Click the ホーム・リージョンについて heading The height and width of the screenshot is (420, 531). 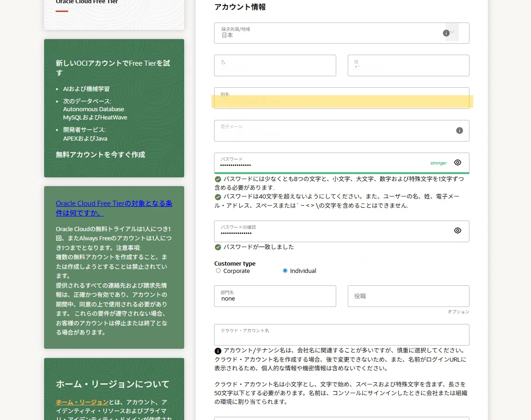(x=113, y=384)
